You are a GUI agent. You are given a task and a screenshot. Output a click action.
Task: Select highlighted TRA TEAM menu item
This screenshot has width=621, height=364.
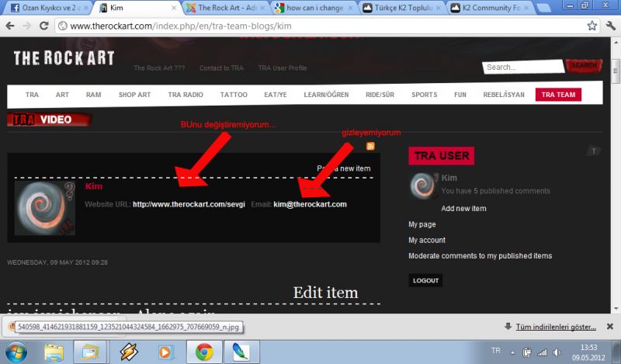pos(558,95)
